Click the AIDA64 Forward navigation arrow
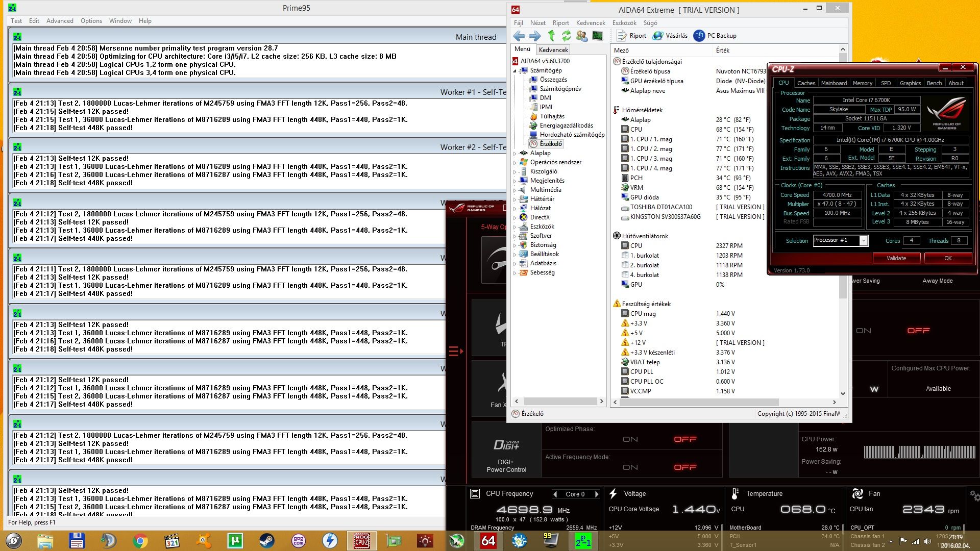 pos(534,36)
